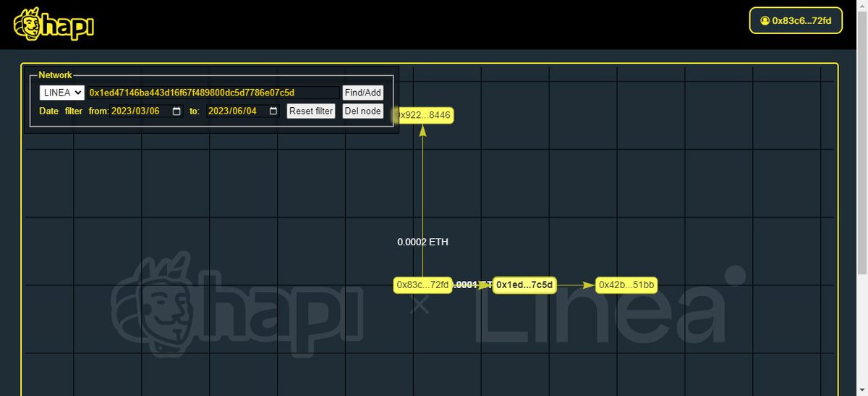Click the Reset filter button
Viewport: 868px width, 396px height.
[311, 111]
